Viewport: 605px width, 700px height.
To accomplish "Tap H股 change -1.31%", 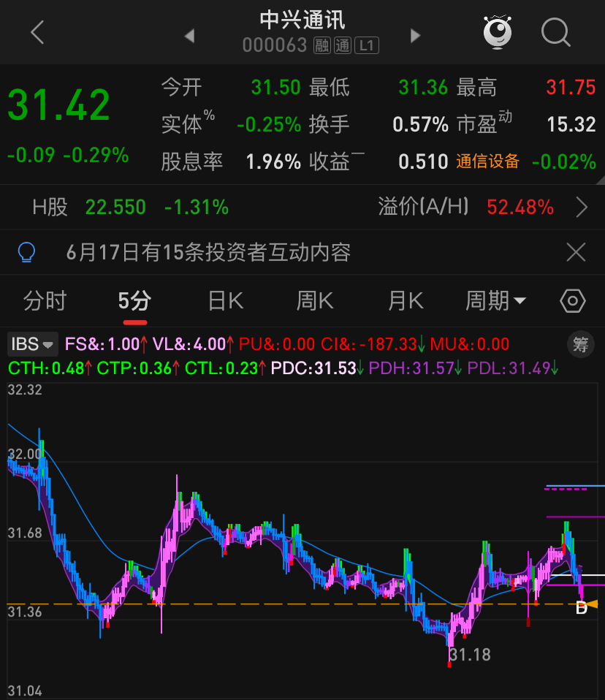I will point(197,207).
